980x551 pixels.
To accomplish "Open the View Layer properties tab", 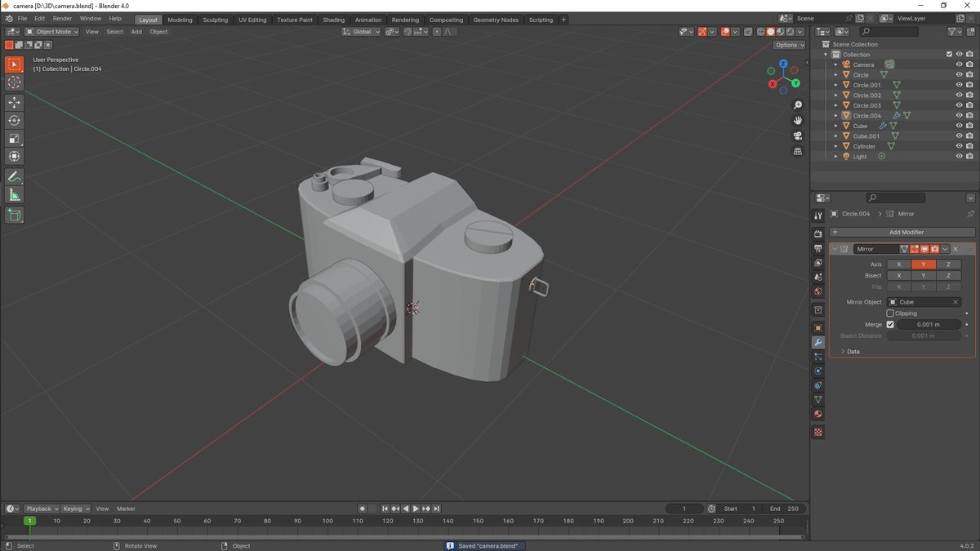I will (x=818, y=263).
